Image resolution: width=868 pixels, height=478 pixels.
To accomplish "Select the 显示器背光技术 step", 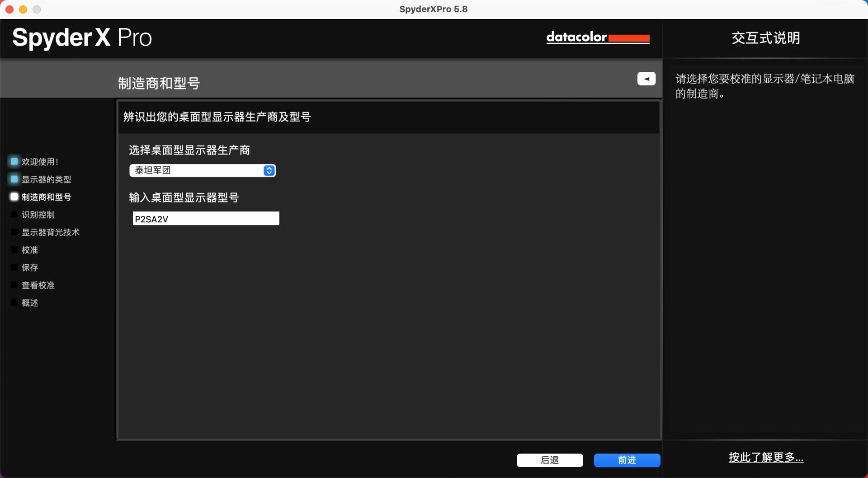I will [x=51, y=232].
